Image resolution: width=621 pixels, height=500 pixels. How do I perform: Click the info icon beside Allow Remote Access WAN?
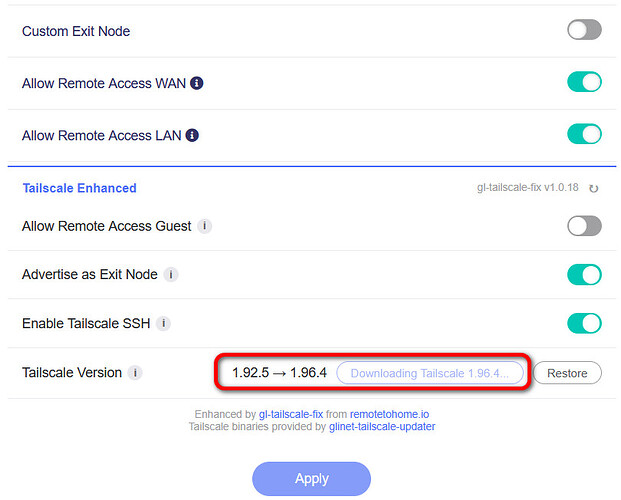(197, 82)
